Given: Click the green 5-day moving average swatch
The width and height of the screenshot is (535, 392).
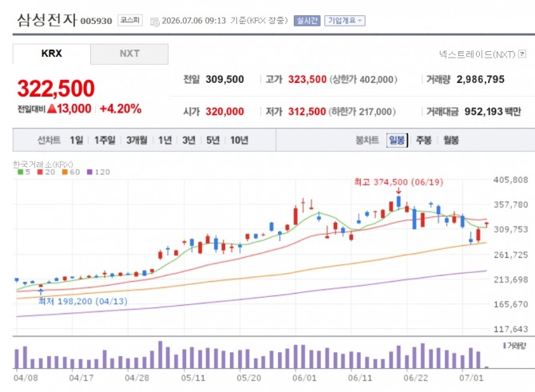Looking at the screenshot, I should click(x=20, y=172).
